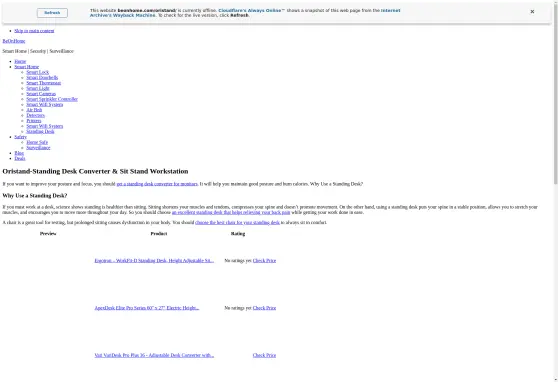The image size is (558, 382).
Task: Click the Smart Home | Security | Surveillance tagline
Action: (38, 51)
